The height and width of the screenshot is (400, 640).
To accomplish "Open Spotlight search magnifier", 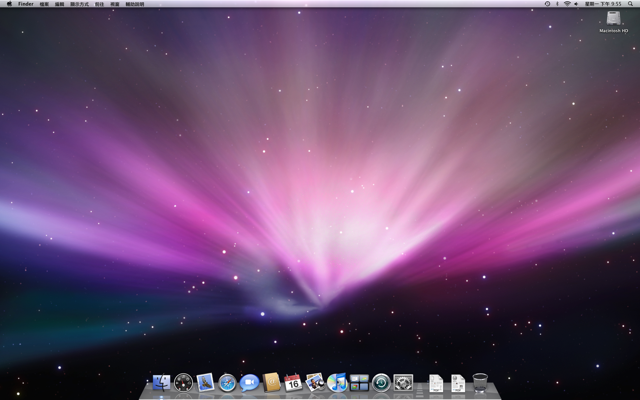I will (630, 4).
